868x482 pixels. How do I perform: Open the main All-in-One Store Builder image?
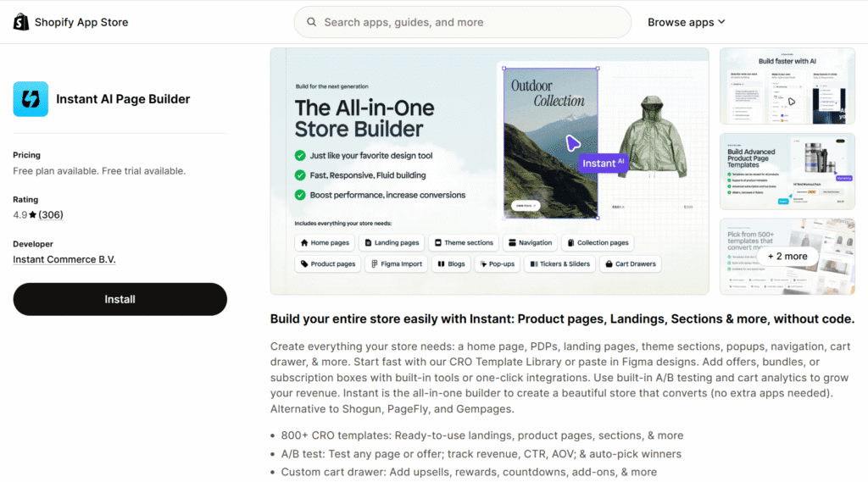(489, 171)
